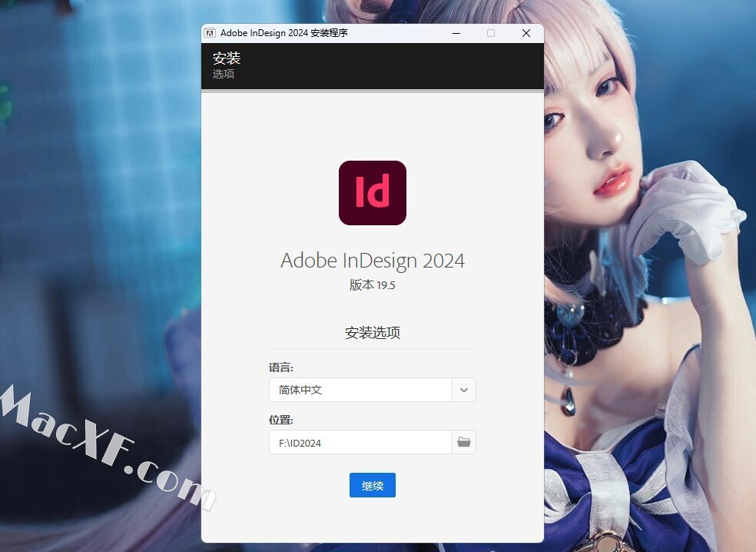Click the Adobe InDesign 2024 title text
This screenshot has width=756, height=552.
372,261
